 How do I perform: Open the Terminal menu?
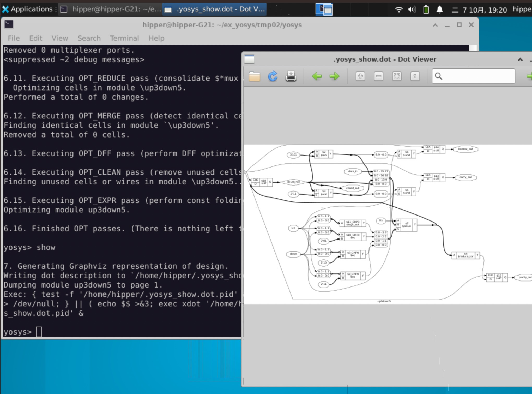click(124, 38)
